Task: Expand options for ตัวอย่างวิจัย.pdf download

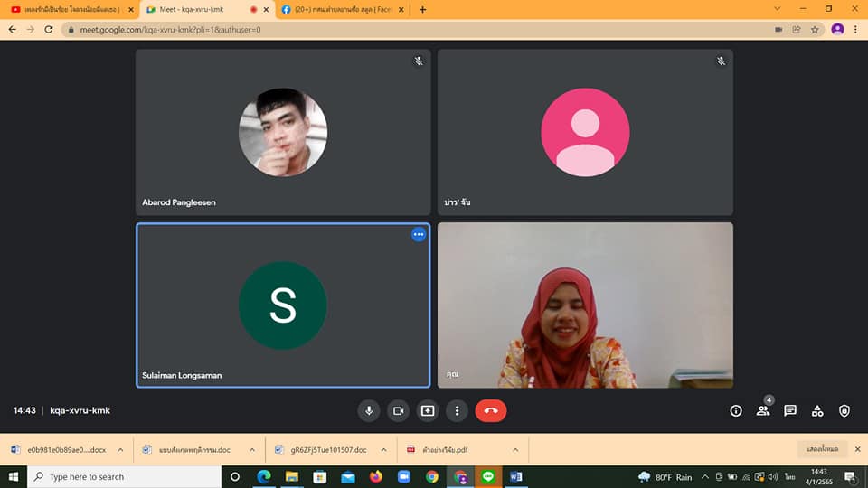Action: (x=515, y=449)
